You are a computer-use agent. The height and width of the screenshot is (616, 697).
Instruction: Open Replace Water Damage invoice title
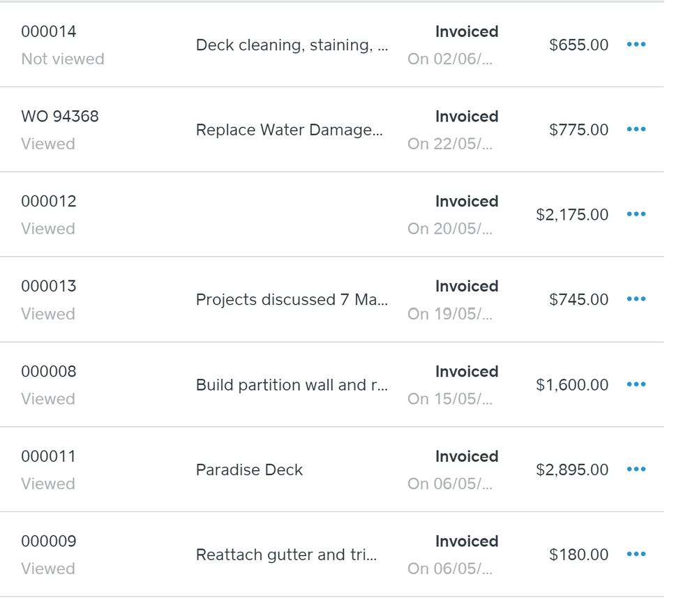pos(289,130)
